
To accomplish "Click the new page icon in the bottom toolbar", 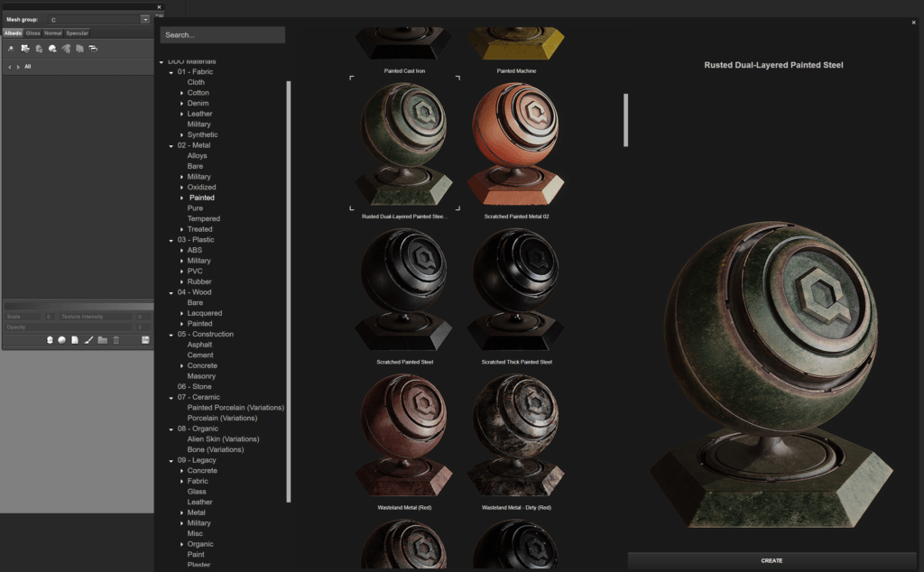I will tap(75, 340).
